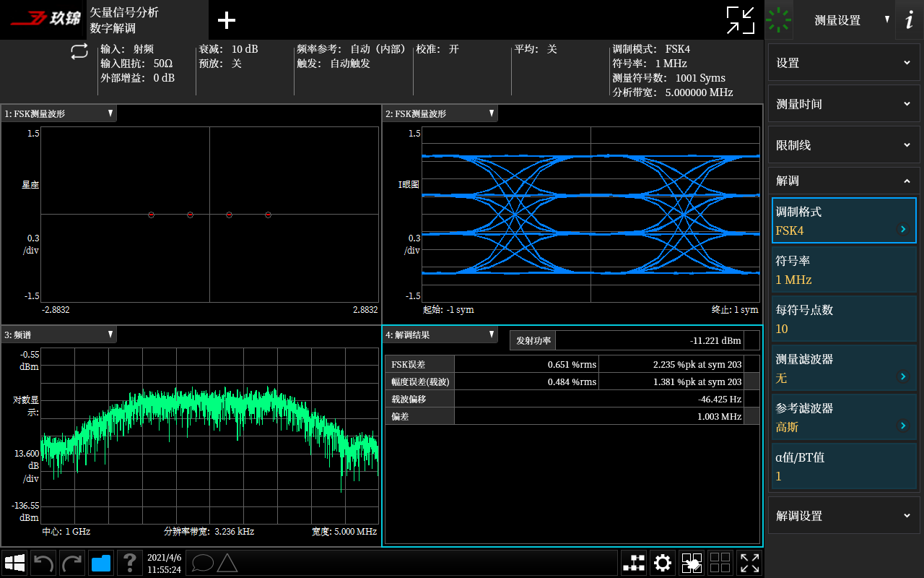This screenshot has height=578, width=924.
Task: Click the speech bubble message icon
Action: click(x=203, y=563)
